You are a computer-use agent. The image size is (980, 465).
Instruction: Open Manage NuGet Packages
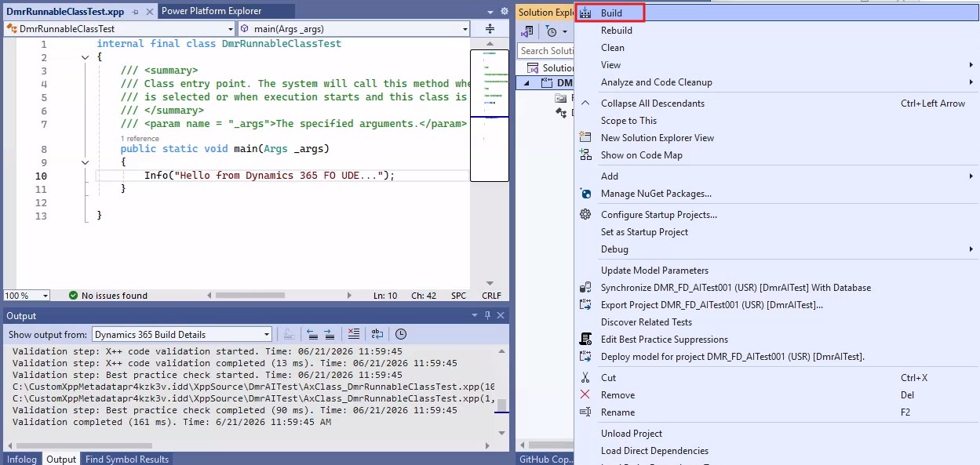[777, 193]
